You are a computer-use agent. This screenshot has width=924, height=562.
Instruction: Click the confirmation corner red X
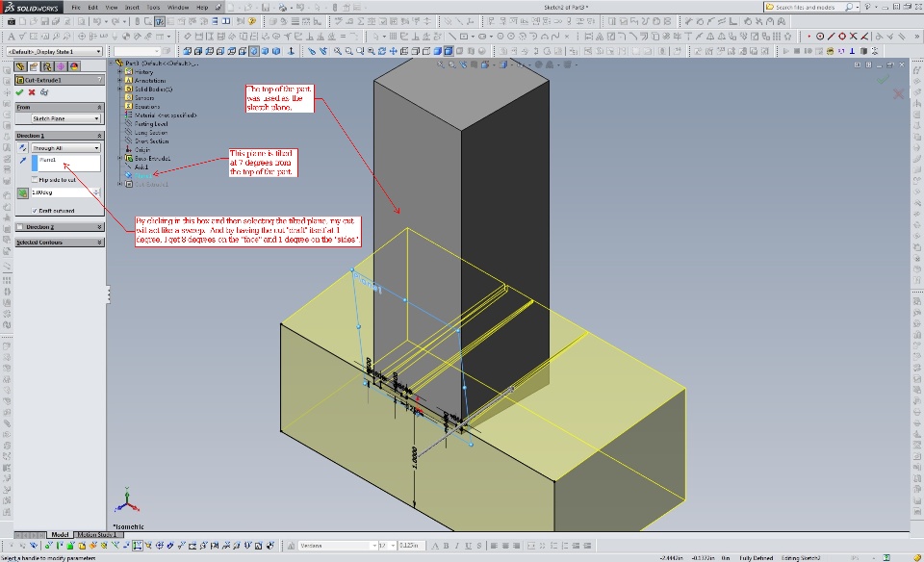898,93
